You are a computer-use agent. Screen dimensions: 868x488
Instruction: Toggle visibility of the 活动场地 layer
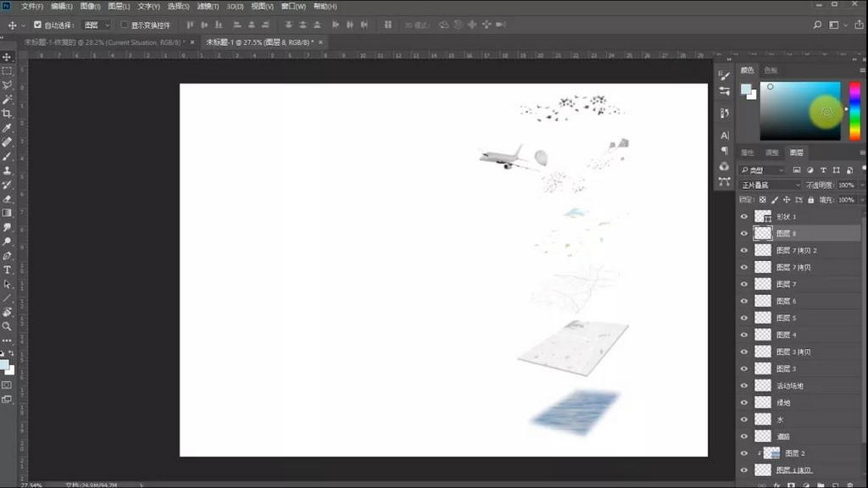coord(744,385)
